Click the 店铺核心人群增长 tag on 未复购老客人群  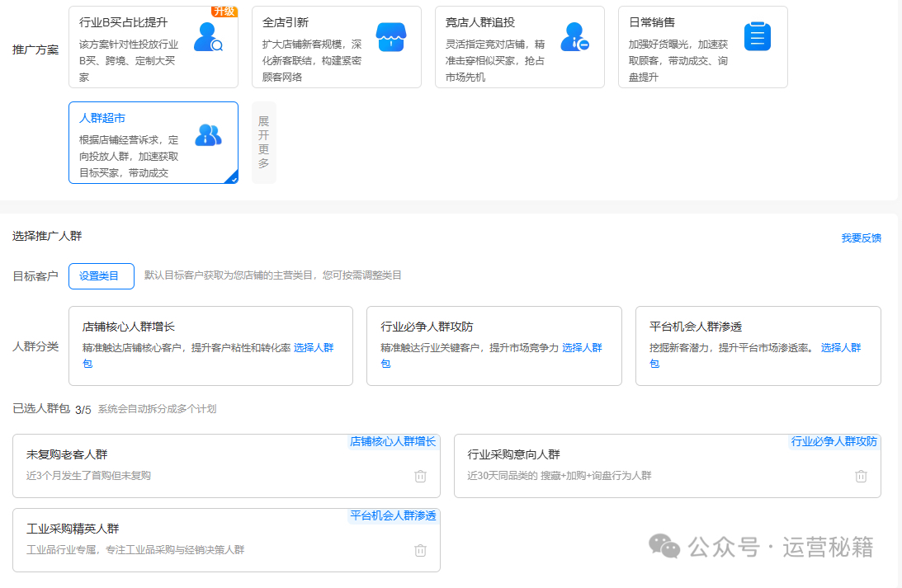pyautogui.click(x=393, y=442)
